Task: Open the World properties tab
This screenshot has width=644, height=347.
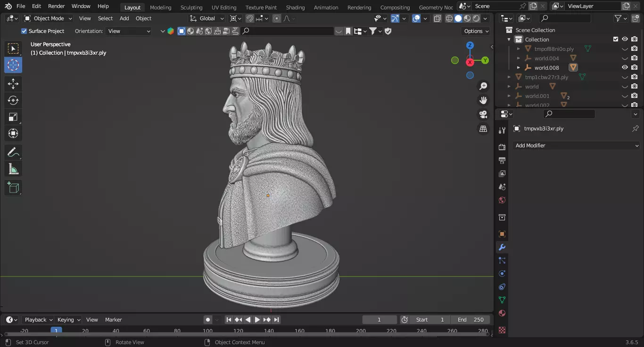Action: [x=502, y=200]
